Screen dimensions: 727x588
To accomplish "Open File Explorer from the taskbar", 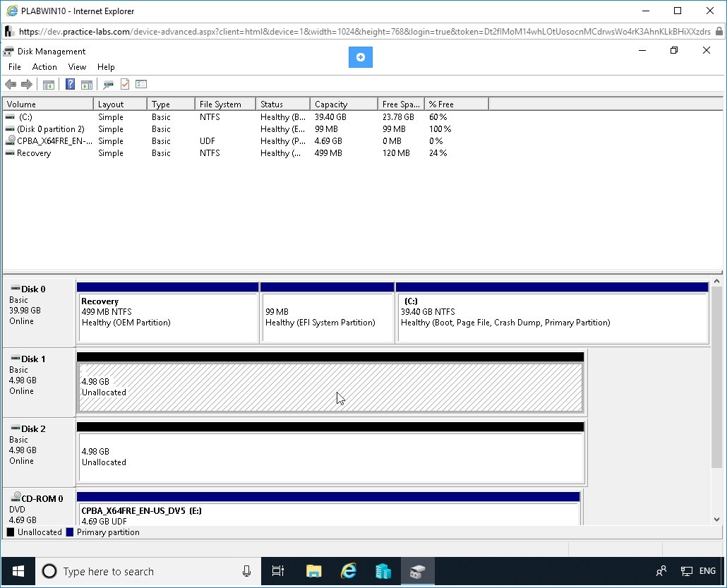I will point(314,571).
